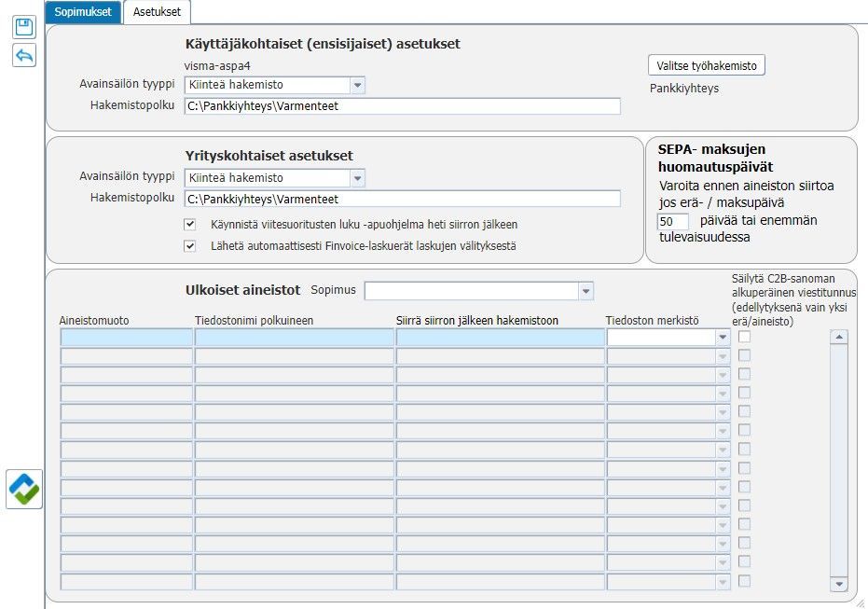Click first row Aineistomuoto cell
Image resolution: width=868 pixels, height=609 pixels.
(126, 338)
